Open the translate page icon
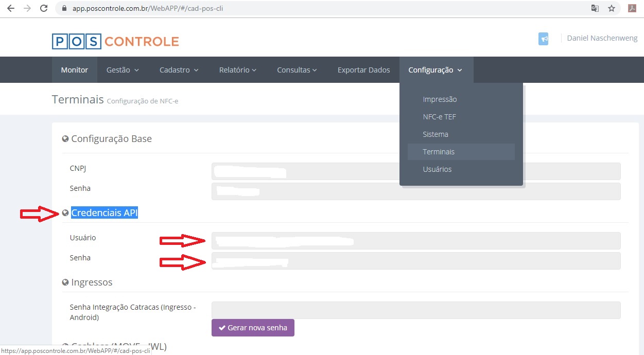The image size is (644, 355). pos(595,8)
